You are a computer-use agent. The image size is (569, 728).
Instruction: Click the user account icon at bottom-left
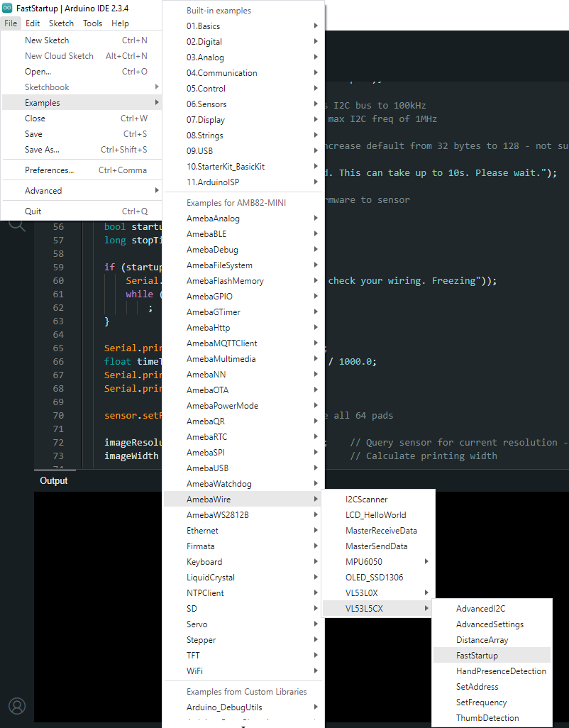17,705
